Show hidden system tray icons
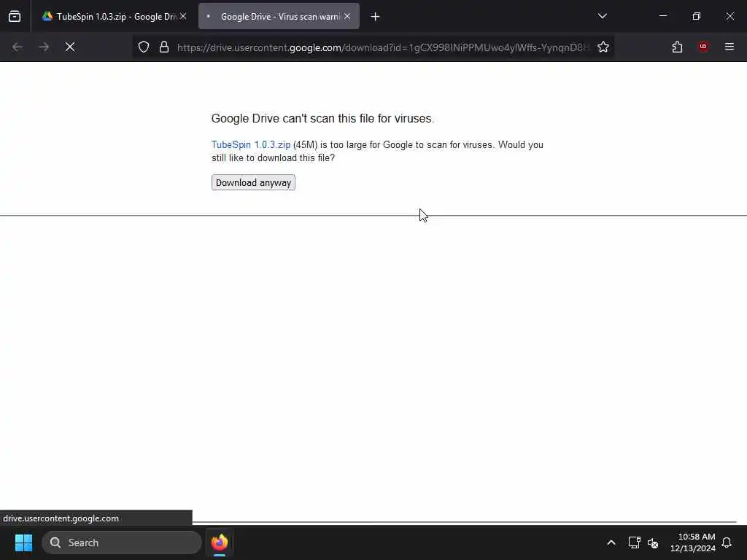This screenshot has width=747, height=560. pos(611,542)
